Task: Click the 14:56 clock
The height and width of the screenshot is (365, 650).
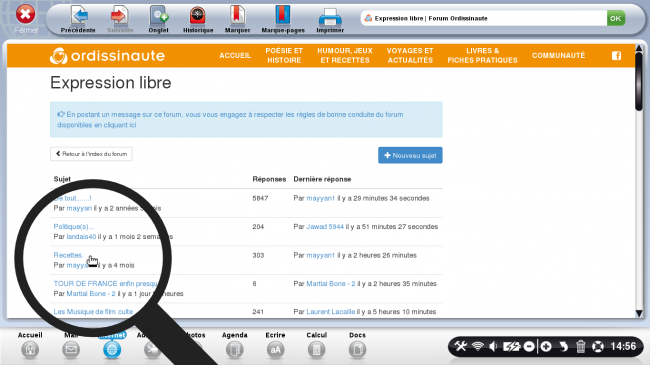Action: coord(623,346)
